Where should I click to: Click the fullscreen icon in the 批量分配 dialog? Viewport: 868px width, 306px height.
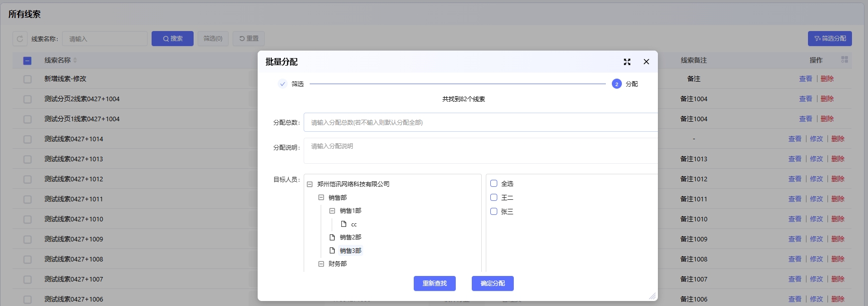click(x=627, y=62)
